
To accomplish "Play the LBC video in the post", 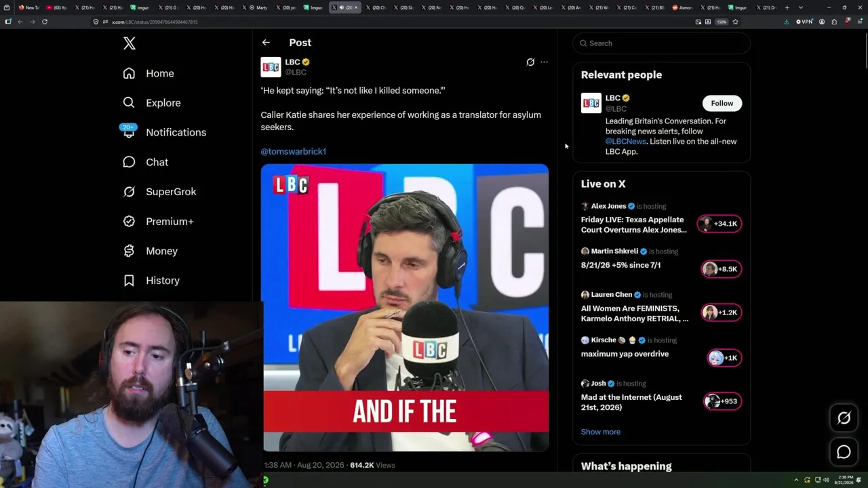I will (405, 308).
